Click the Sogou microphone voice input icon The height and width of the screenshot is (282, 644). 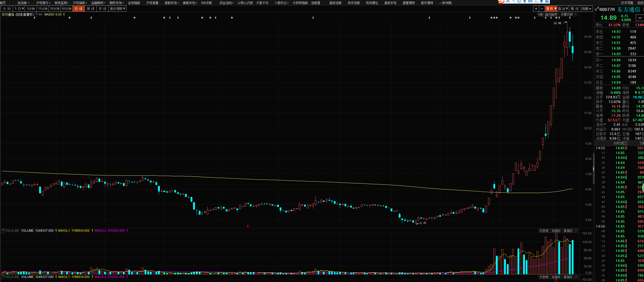(525, 1)
